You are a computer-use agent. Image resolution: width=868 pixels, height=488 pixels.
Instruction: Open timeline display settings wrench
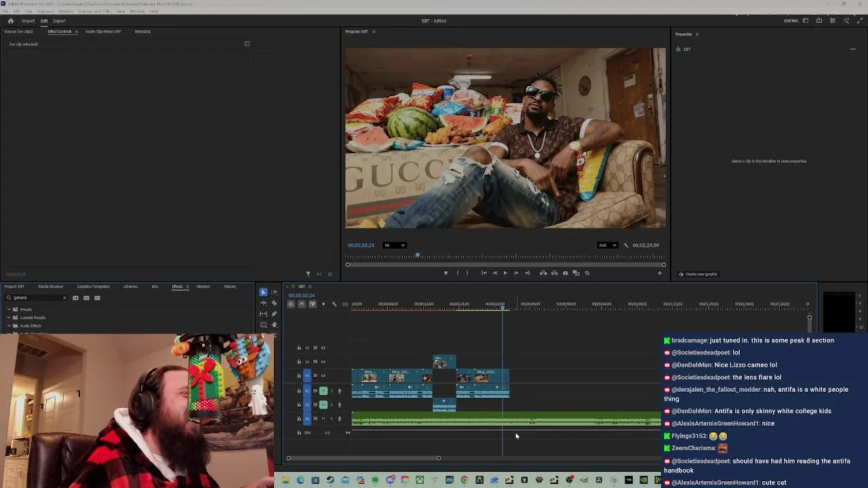tap(334, 304)
